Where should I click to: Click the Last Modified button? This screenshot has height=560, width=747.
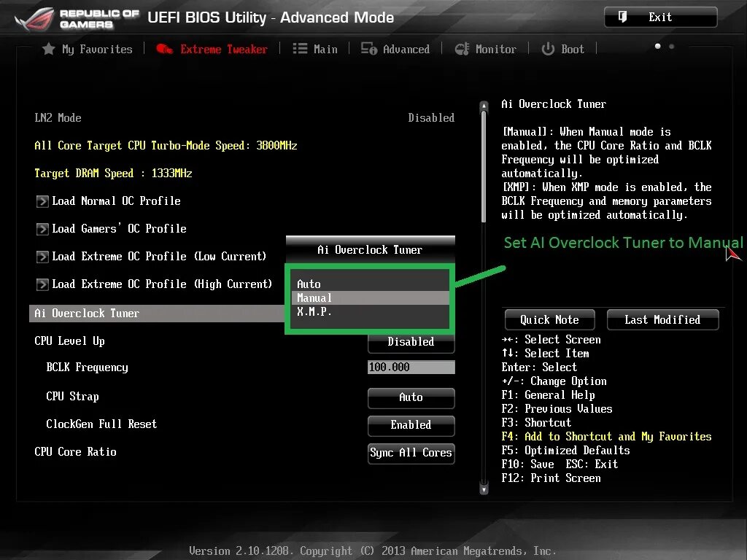click(662, 319)
